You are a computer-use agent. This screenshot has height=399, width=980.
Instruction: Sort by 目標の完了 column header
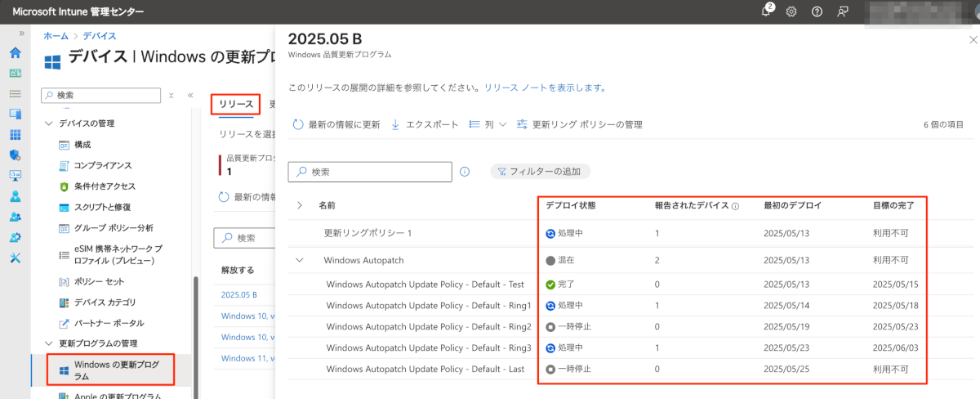click(x=893, y=205)
